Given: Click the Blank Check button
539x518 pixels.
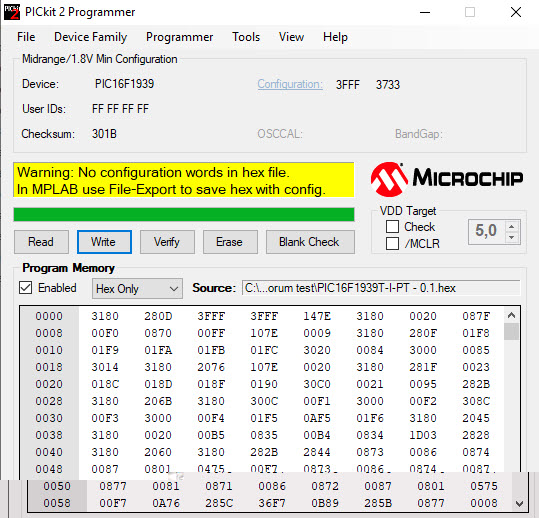Looking at the screenshot, I should (310, 242).
